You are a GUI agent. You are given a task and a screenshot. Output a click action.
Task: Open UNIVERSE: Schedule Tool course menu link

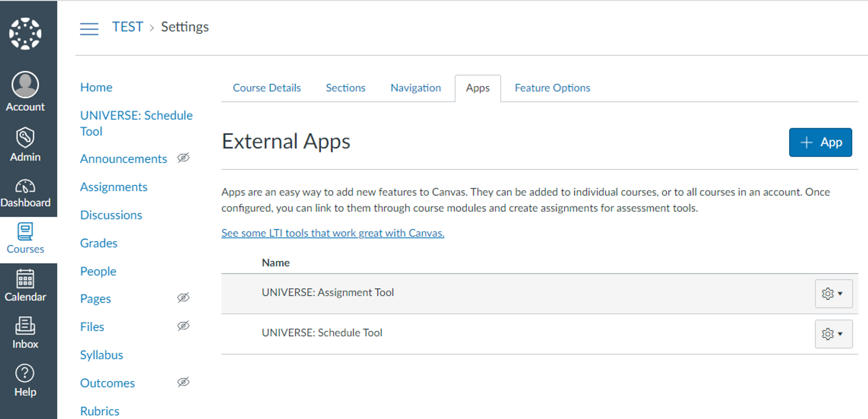[136, 123]
